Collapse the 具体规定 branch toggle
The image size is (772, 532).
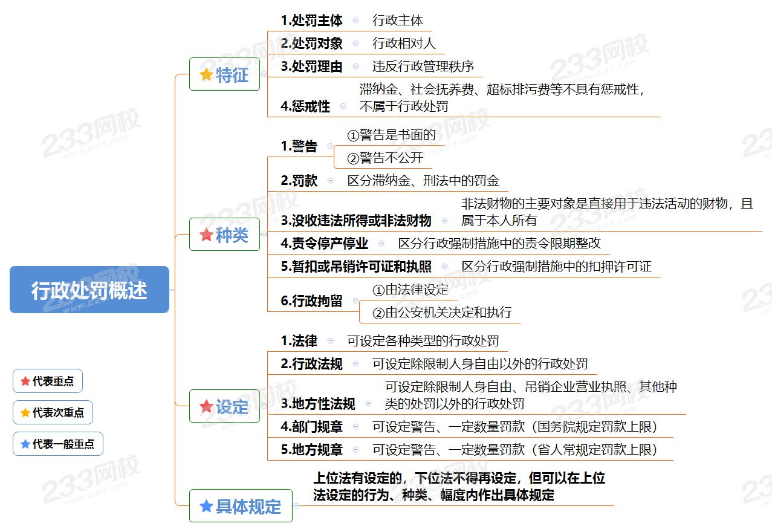pyautogui.click(x=296, y=506)
